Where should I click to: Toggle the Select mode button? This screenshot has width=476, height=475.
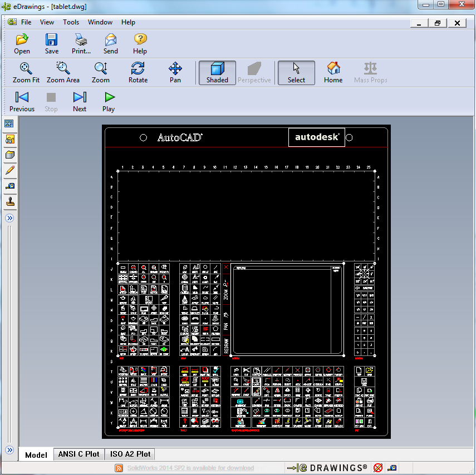(x=296, y=72)
